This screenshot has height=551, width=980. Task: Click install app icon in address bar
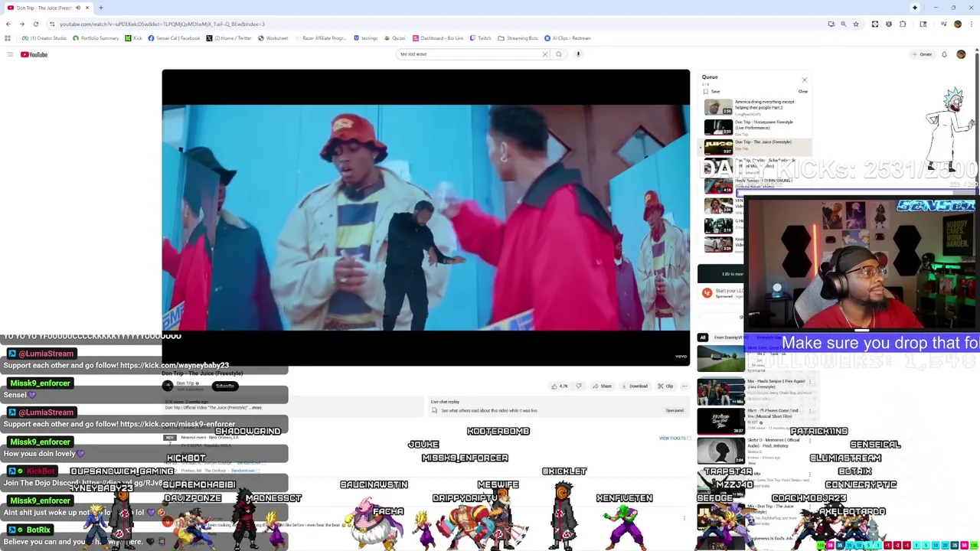coord(831,24)
